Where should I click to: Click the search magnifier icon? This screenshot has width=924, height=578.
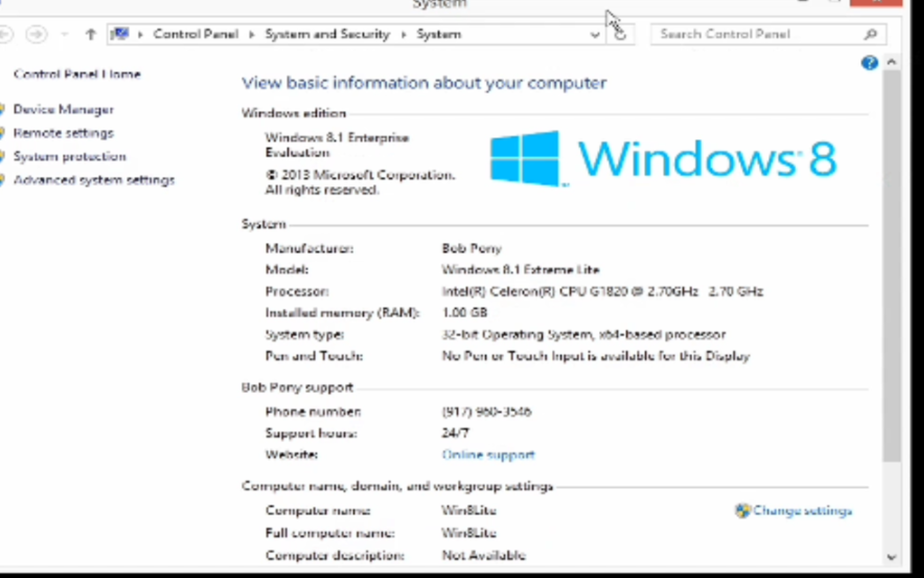871,34
